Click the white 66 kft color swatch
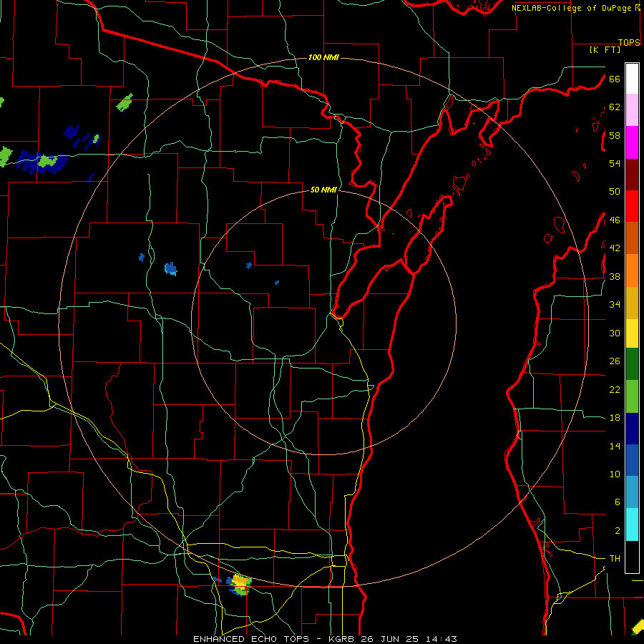Image resolution: width=644 pixels, height=644 pixels. coord(632,79)
